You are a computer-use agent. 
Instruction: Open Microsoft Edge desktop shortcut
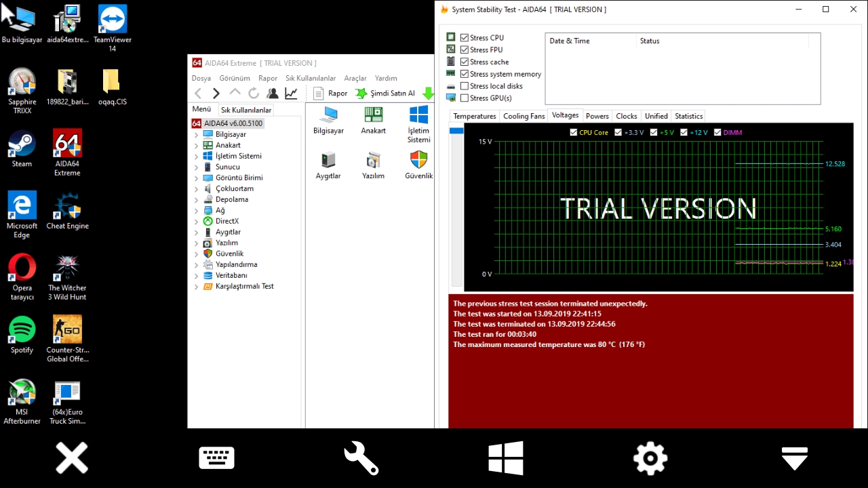click(x=22, y=215)
